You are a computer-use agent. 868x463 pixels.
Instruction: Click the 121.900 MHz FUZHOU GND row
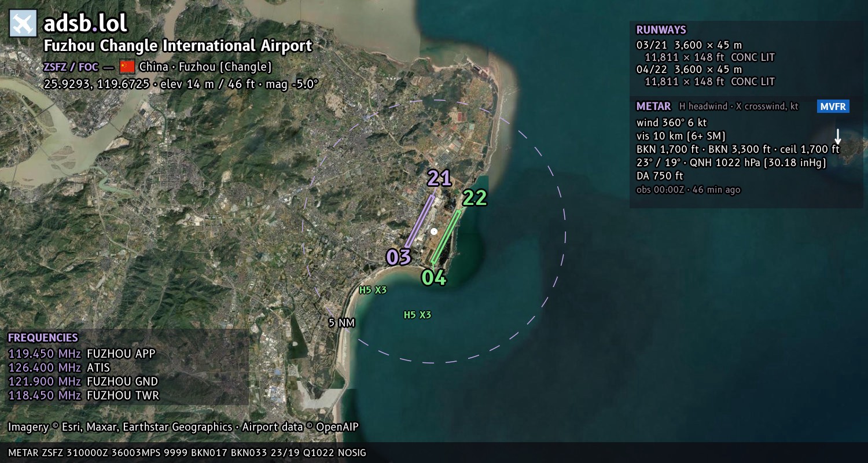tap(83, 381)
